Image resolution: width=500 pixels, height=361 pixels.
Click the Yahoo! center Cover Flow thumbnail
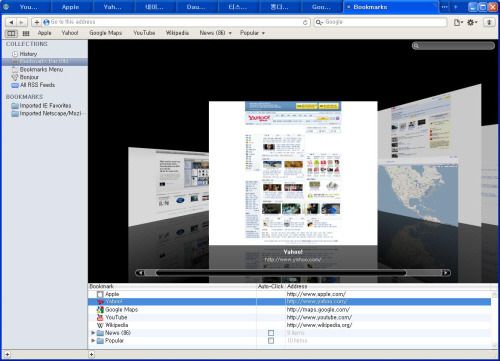[293, 173]
